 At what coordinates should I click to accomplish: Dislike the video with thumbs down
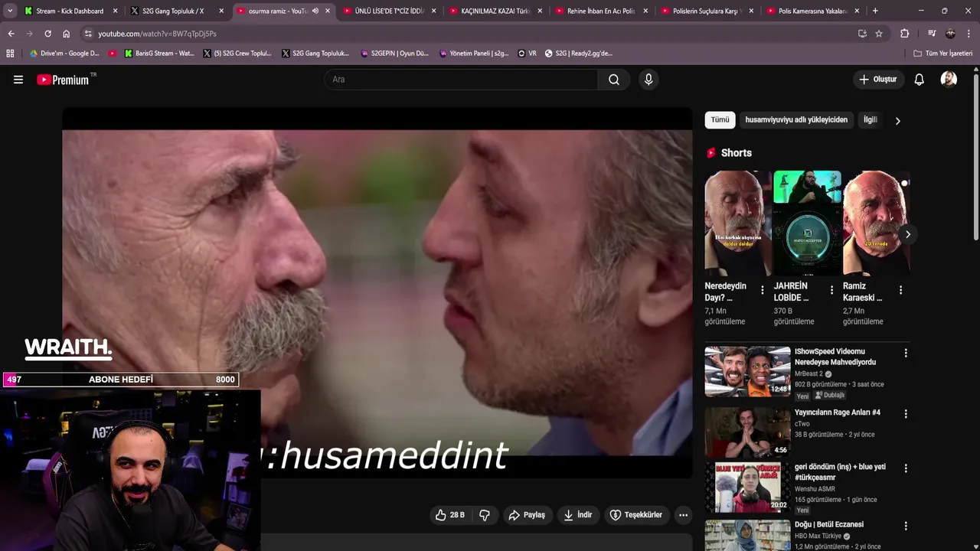pos(485,515)
